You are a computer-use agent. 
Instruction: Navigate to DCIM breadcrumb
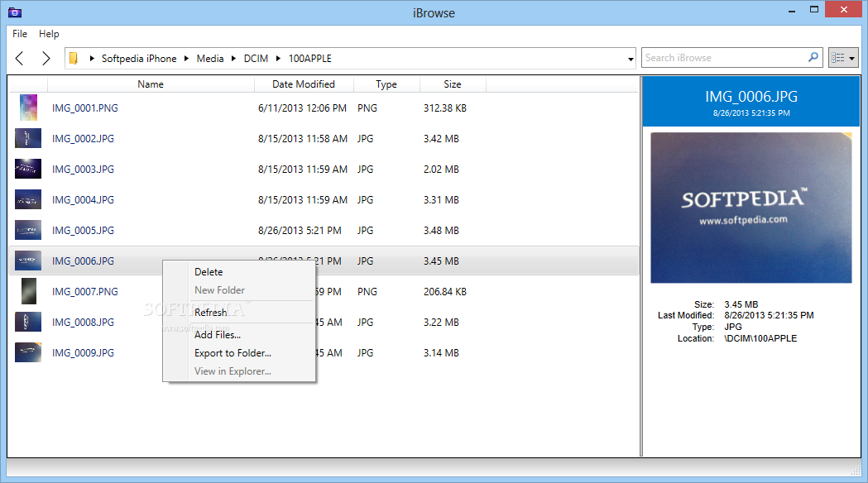tap(256, 58)
